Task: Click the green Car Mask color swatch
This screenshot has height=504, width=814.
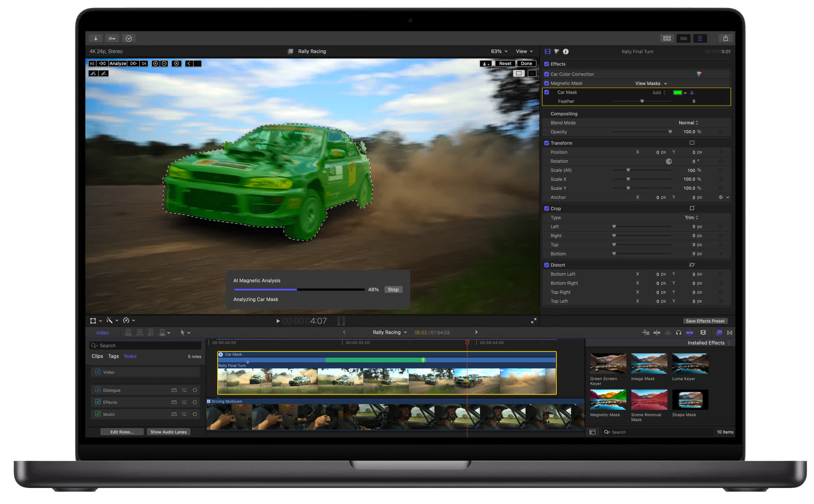Action: pyautogui.click(x=678, y=93)
